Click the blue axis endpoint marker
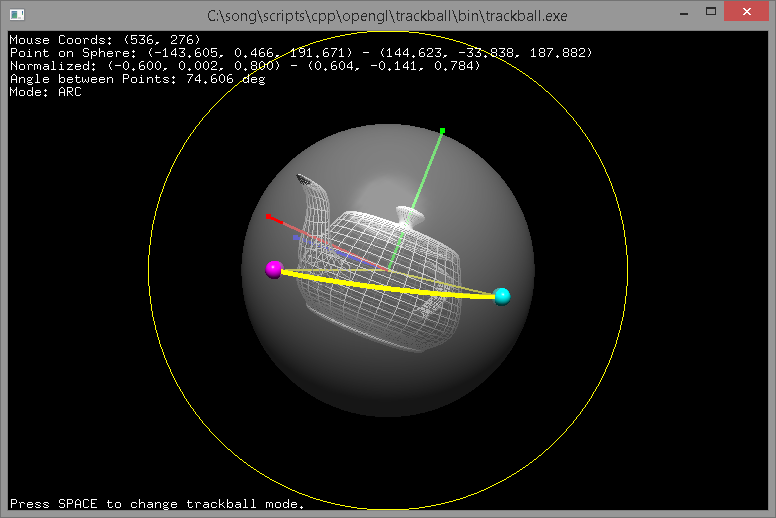Screen dimensions: 776x518 tap(295, 238)
